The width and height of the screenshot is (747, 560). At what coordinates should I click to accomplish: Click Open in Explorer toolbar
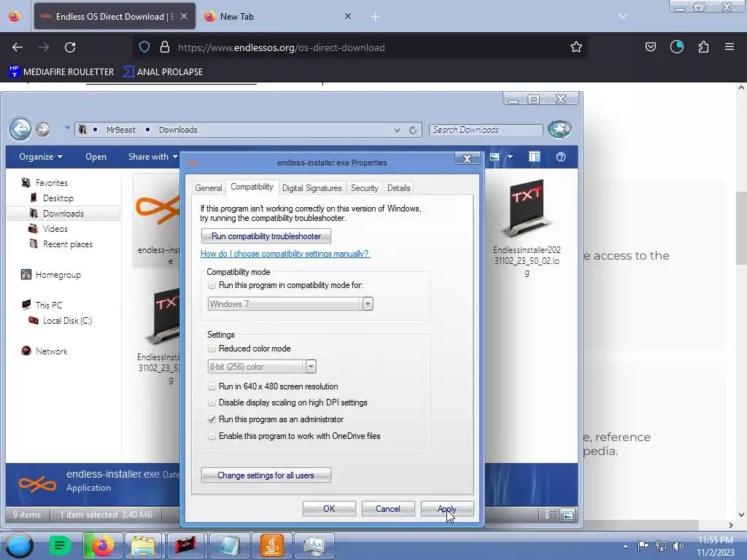pos(96,157)
